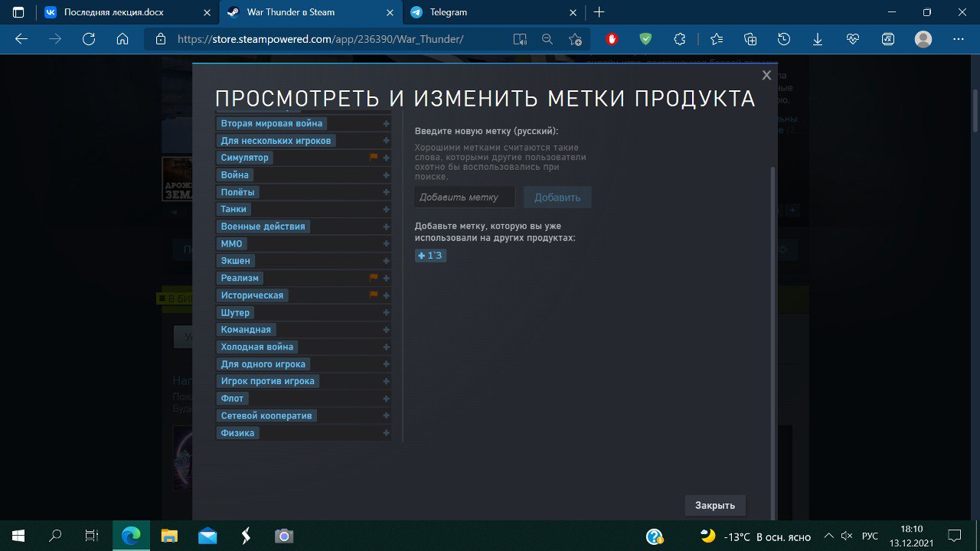The width and height of the screenshot is (980, 551).
Task: Add the previously used '1`З' tag
Action: (430, 256)
